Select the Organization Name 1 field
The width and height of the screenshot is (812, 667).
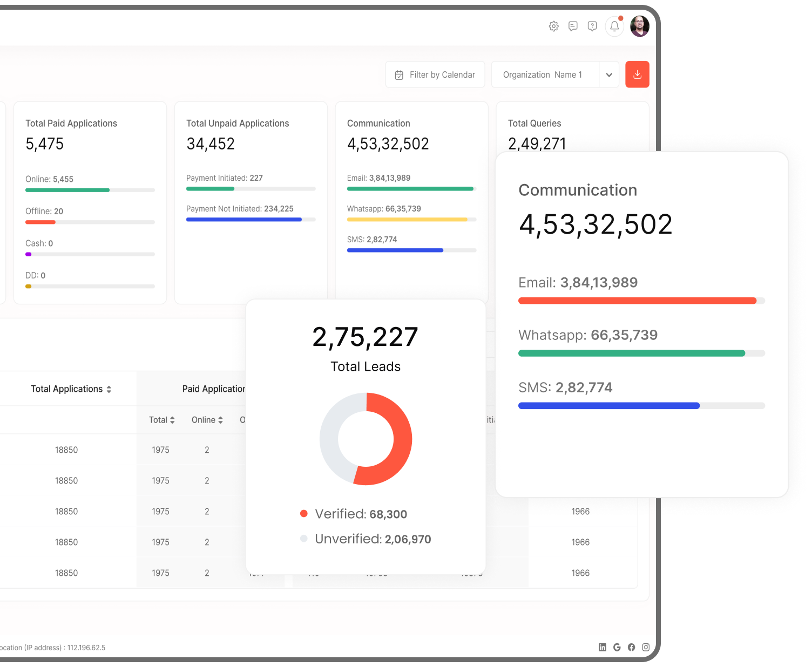(544, 74)
